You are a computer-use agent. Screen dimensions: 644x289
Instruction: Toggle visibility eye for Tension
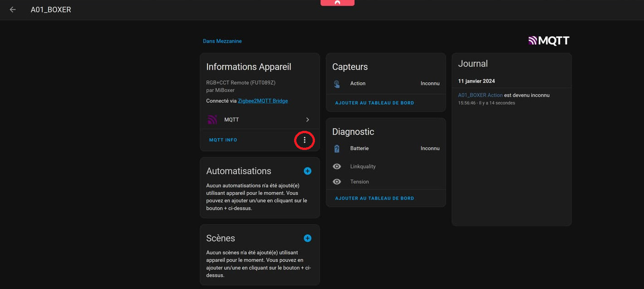click(x=337, y=182)
